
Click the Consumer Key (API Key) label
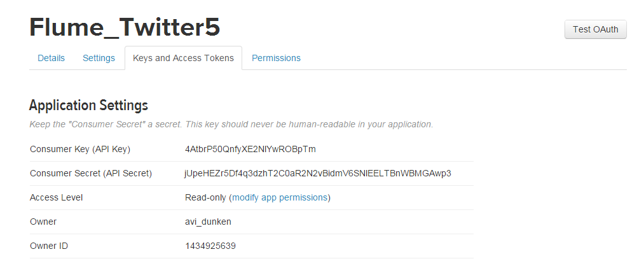tap(80, 149)
